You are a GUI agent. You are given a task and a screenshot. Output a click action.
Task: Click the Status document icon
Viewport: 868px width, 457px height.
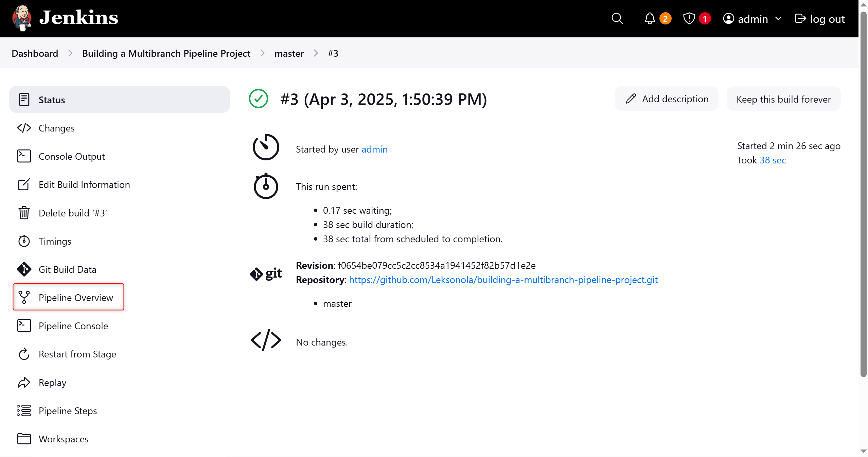pyautogui.click(x=24, y=100)
